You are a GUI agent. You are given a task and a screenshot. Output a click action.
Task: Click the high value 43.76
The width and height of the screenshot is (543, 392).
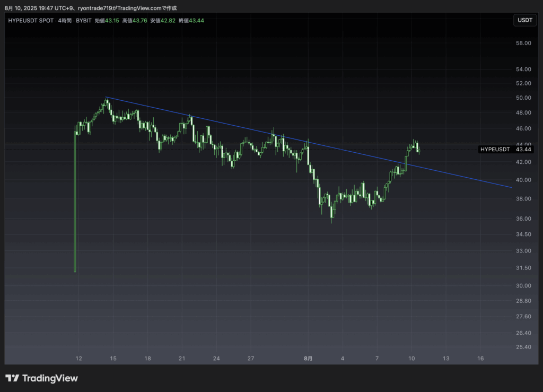click(x=140, y=21)
